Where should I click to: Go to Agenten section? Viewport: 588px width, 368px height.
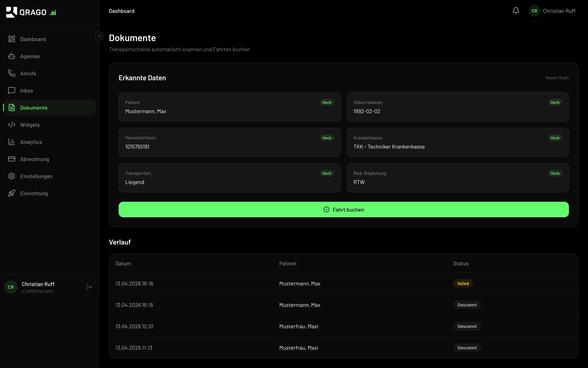(x=50, y=56)
